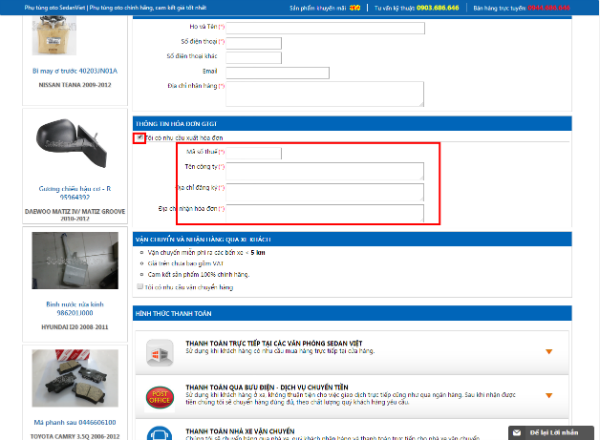
Task: Expand the pay-at-Sedan-Việt-office option arrow
Action: coord(549,351)
